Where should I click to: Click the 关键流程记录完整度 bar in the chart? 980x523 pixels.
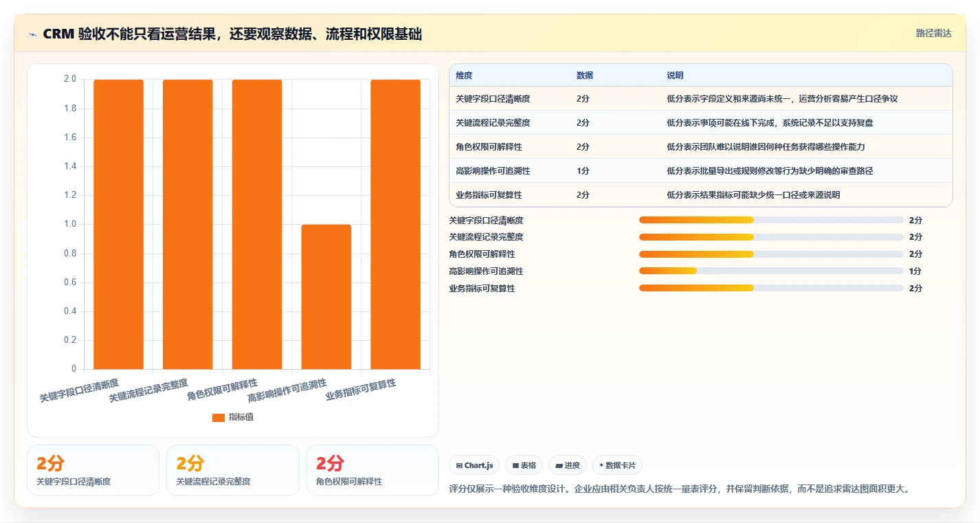click(x=188, y=224)
